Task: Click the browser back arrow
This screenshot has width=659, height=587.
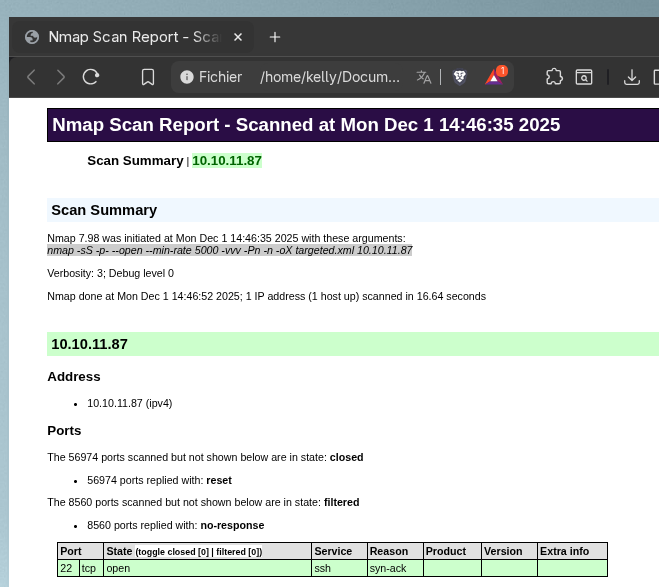Action: 31,77
